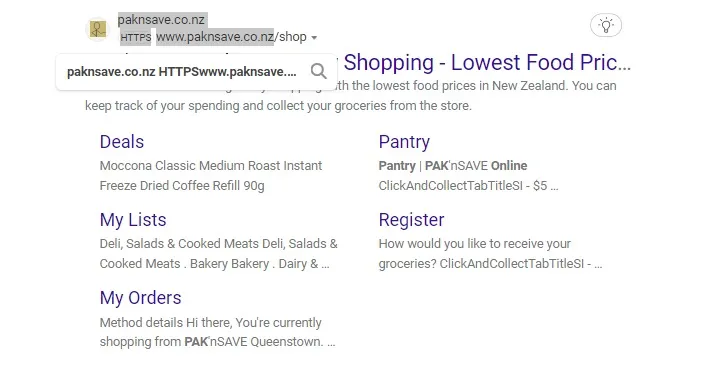Open the Register sitelink
Image resolution: width=702 pixels, height=375 pixels.
click(x=411, y=220)
